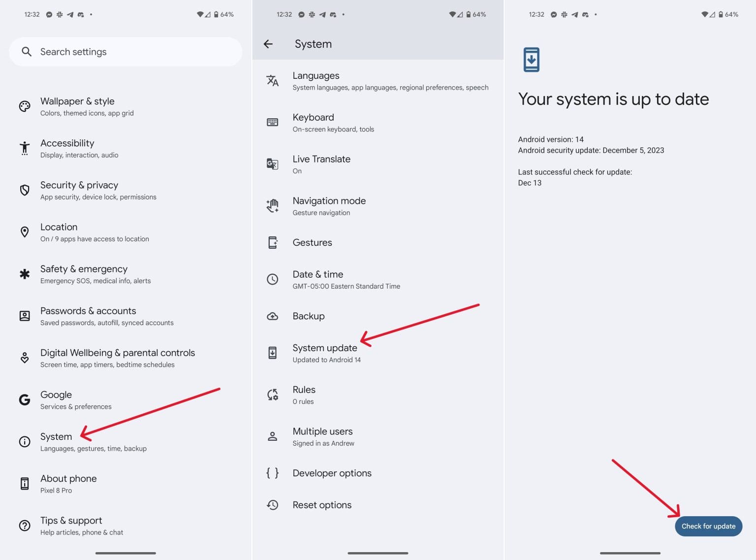Tap the Developer options braces icon

coord(272,473)
